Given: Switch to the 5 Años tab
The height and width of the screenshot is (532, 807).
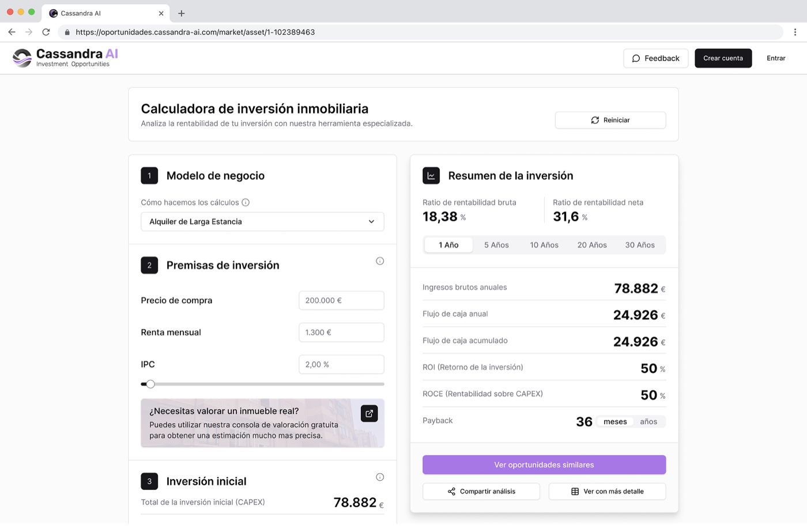Looking at the screenshot, I should [x=496, y=245].
